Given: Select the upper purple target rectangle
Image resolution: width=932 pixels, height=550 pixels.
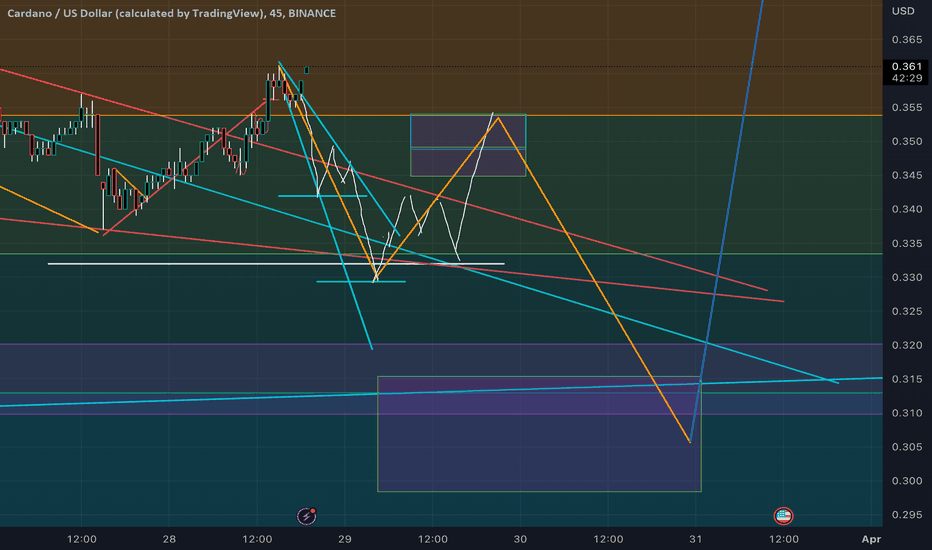Looking at the screenshot, I should click(468, 145).
